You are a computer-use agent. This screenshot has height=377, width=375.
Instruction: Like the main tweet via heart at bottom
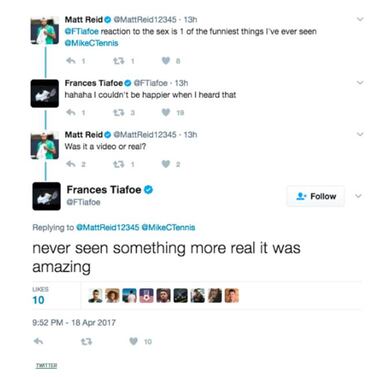[x=133, y=341]
